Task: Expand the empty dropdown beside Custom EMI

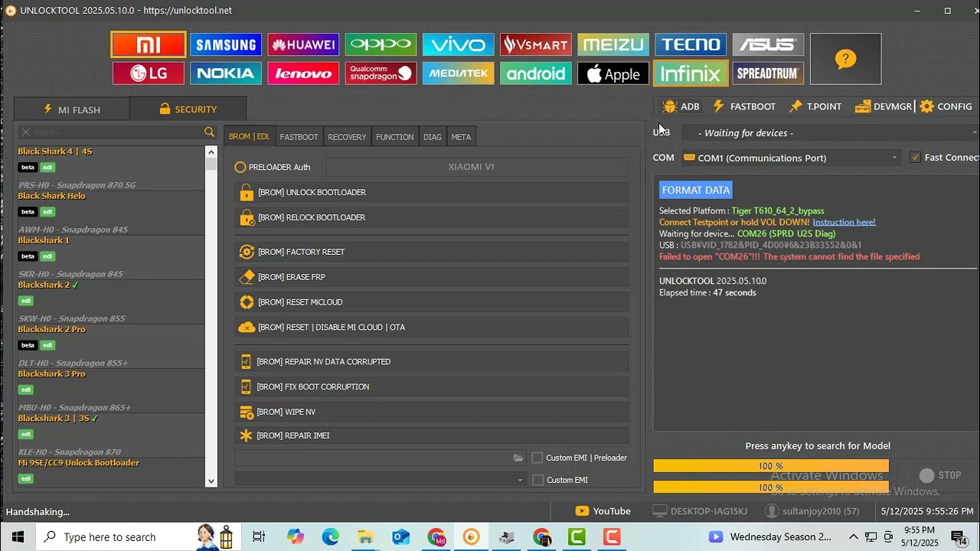Action: click(x=381, y=480)
